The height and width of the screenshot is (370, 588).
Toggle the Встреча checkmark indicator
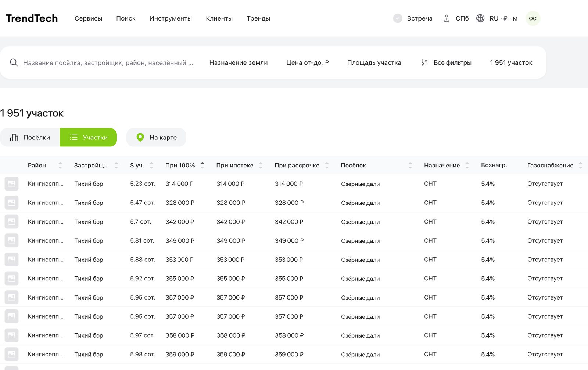(398, 18)
